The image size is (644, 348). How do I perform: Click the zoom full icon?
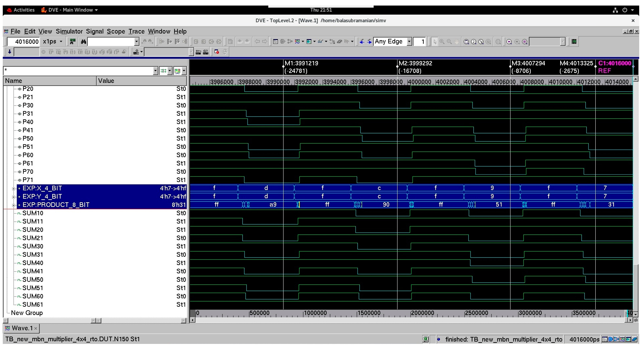(466, 42)
